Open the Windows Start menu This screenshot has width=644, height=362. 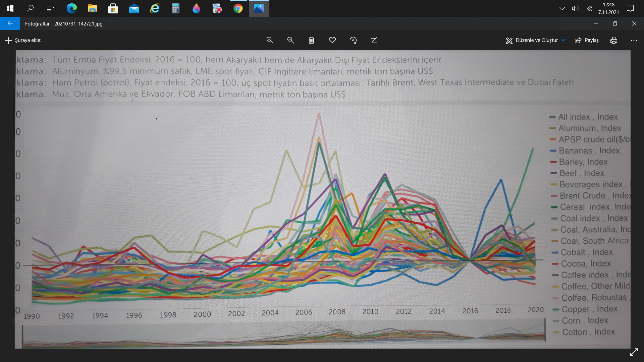pos(10,8)
